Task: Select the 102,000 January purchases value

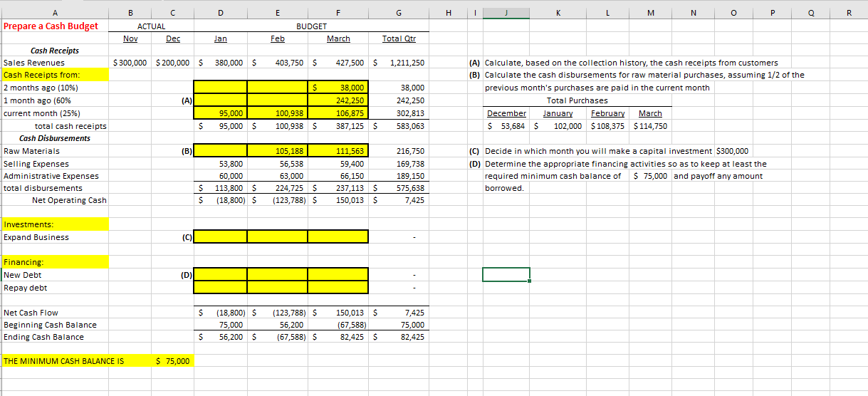Action: point(559,126)
